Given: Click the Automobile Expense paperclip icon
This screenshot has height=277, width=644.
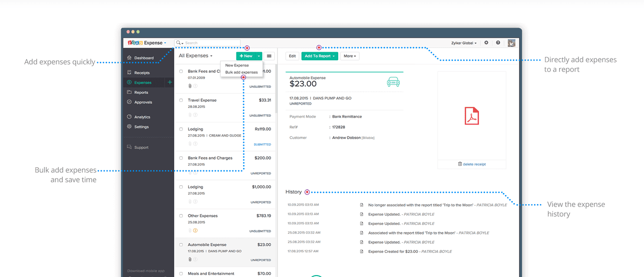Looking at the screenshot, I should (190, 259).
